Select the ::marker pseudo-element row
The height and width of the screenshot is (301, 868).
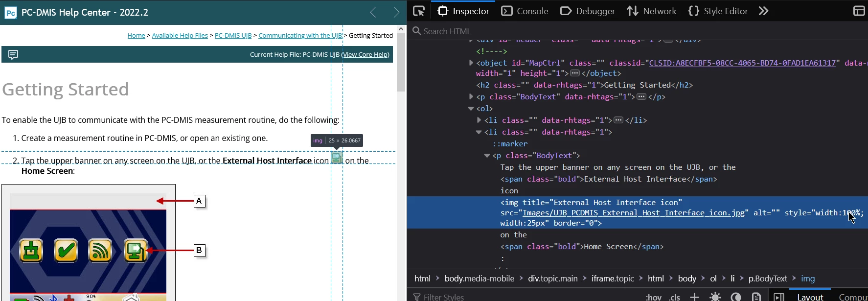click(x=510, y=144)
